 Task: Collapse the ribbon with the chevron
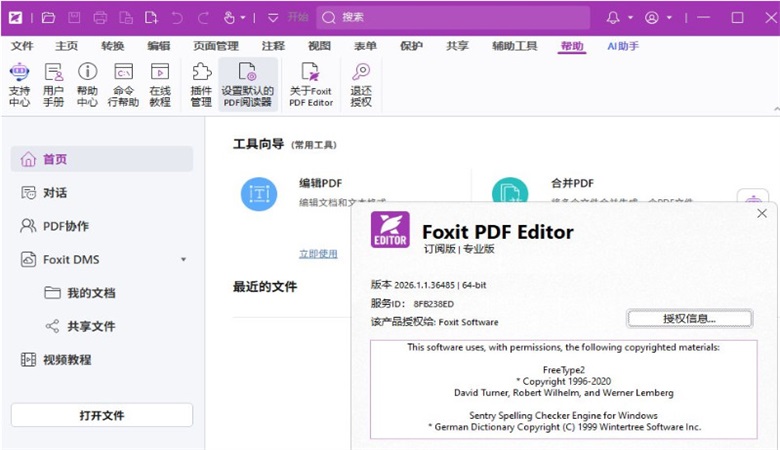coord(776,109)
